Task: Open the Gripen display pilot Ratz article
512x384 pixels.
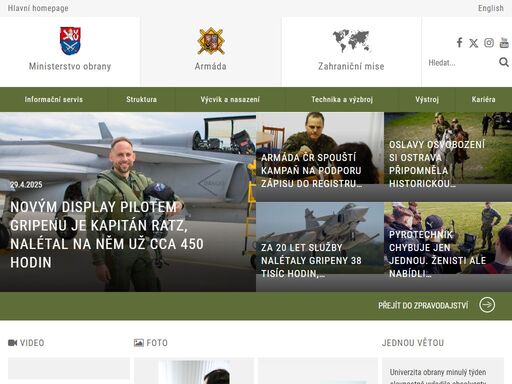Action: click(128, 202)
